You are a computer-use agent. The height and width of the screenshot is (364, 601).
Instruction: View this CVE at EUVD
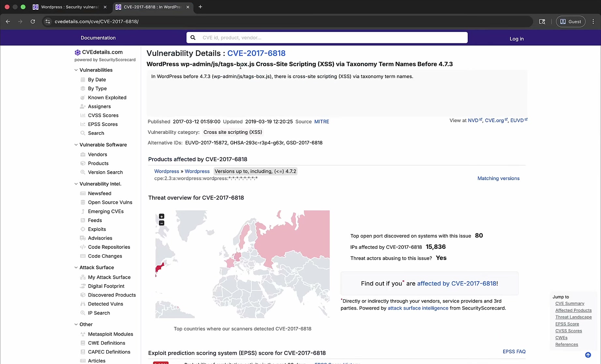coord(519,120)
